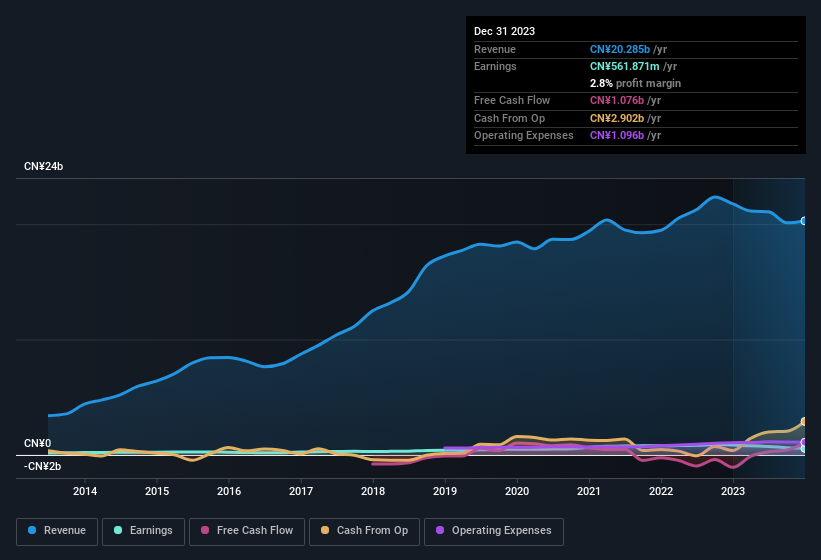
Task: Click the orange Cash From Op legend dot
Action: pyautogui.click(x=326, y=530)
